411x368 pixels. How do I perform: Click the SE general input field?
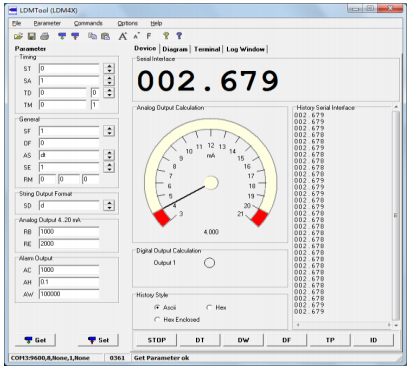pyautogui.click(x=69, y=167)
